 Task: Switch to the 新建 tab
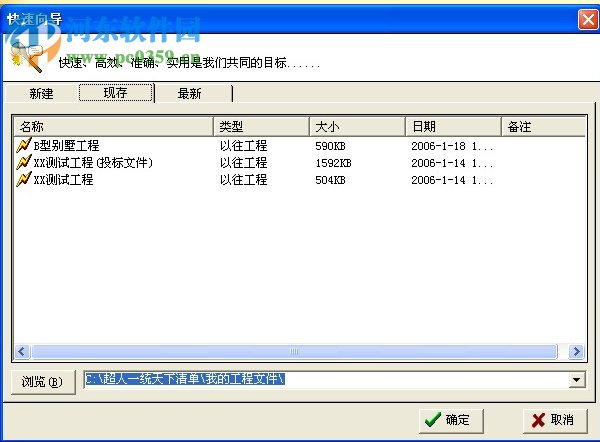[41, 93]
